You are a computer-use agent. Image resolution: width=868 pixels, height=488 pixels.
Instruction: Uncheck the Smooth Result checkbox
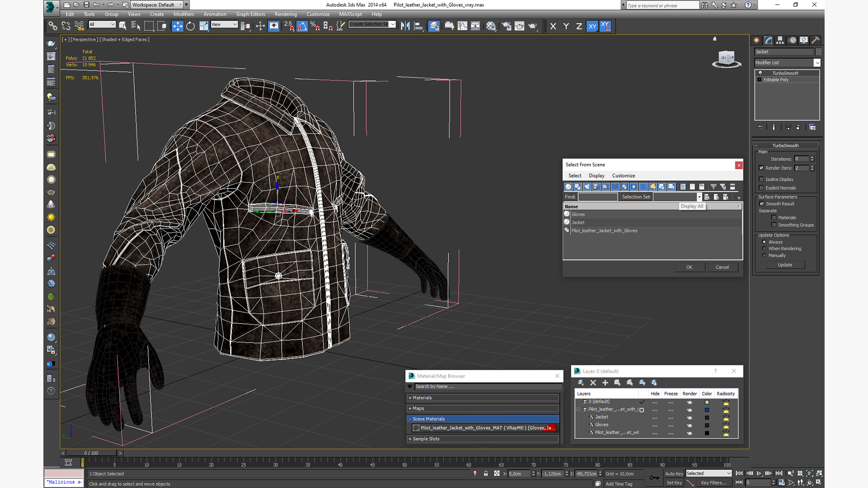pos(761,204)
